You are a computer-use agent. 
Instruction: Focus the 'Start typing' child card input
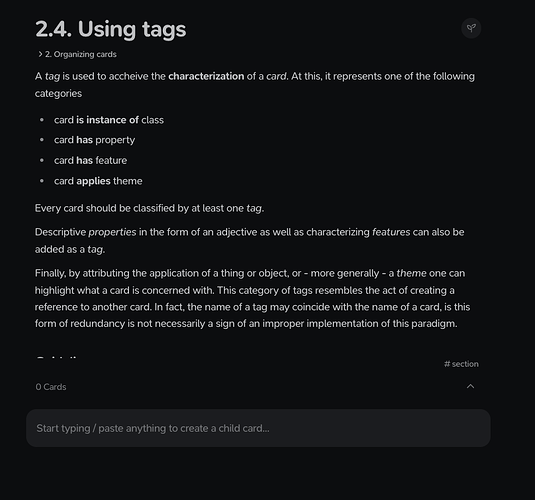(x=258, y=428)
